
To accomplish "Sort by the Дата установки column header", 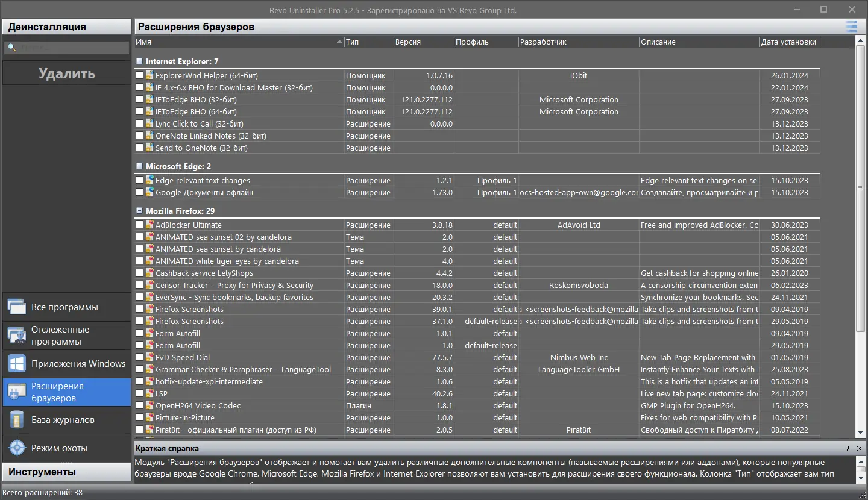I will click(x=790, y=42).
